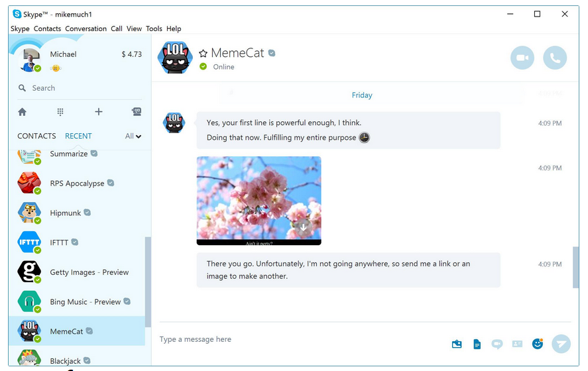
Task: Open the dial pad icon
Action: point(60,112)
